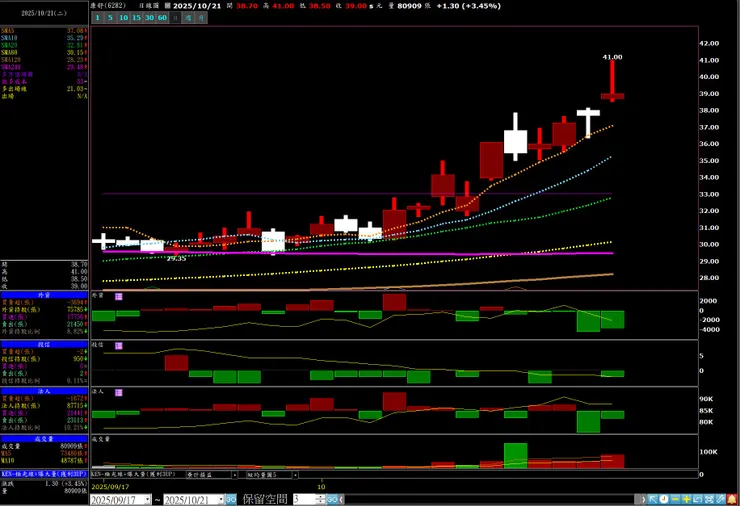740x506 pixels.
Task: Open settings icon in 投信 sub-chart
Action: 118,346
